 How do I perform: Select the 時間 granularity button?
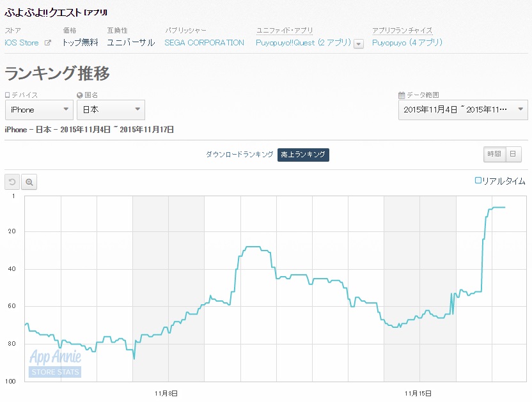pyautogui.click(x=494, y=154)
